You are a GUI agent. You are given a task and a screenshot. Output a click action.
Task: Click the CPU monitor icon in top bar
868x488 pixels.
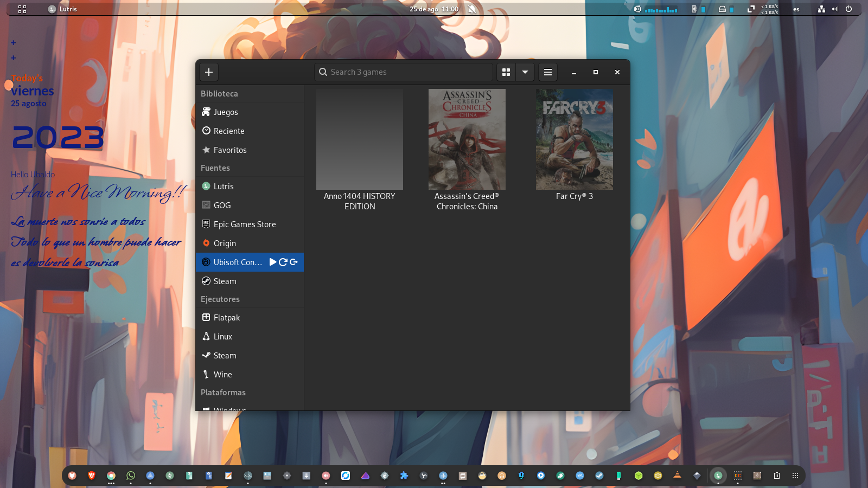pyautogui.click(x=638, y=9)
